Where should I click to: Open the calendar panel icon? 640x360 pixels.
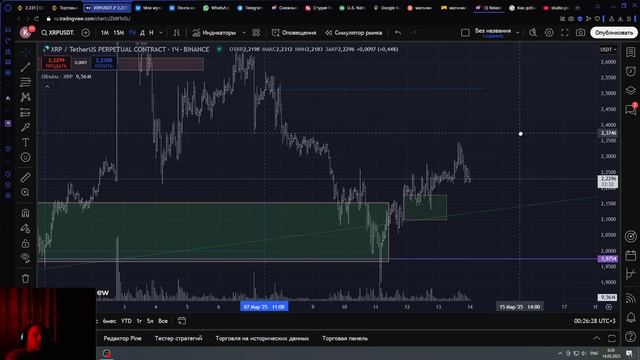pos(631,256)
